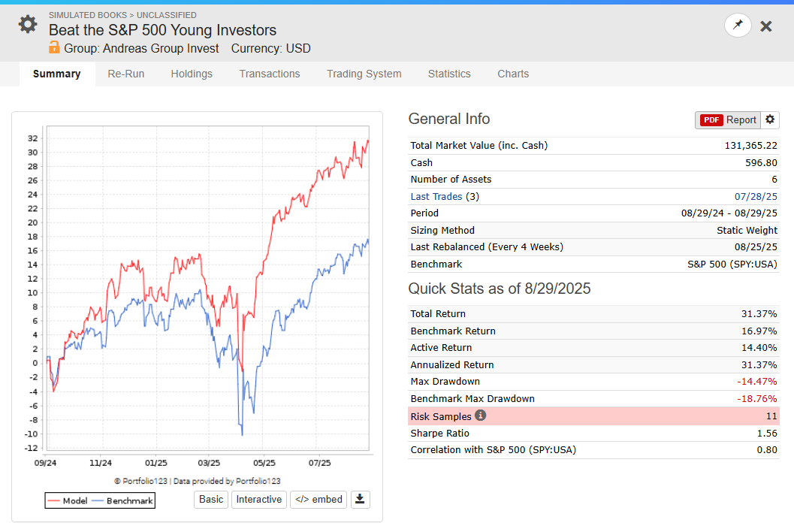The width and height of the screenshot is (794, 532).
Task: Close the portfolio panel
Action: point(766,26)
